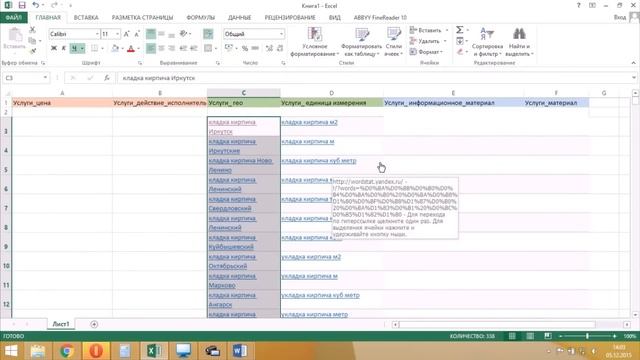Toggle align text right

click(171, 48)
